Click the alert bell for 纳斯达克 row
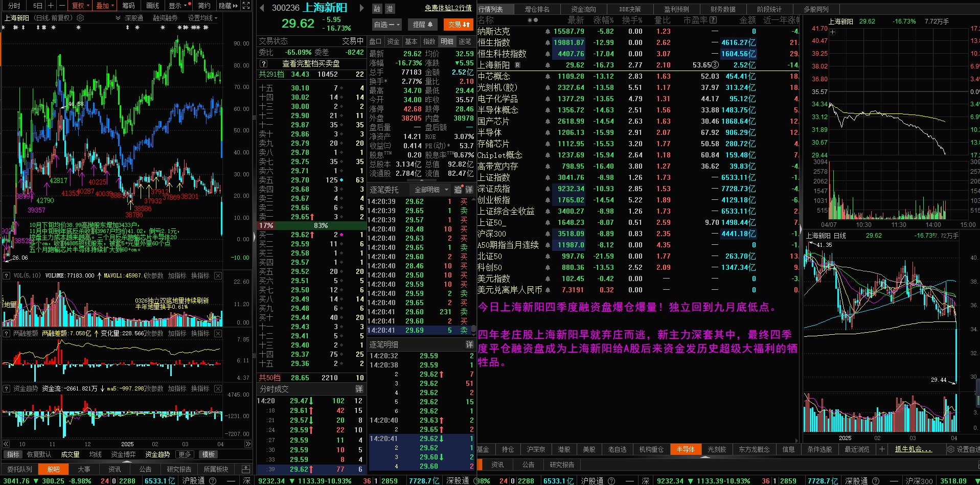The width and height of the screenshot is (980, 485). click(x=548, y=32)
